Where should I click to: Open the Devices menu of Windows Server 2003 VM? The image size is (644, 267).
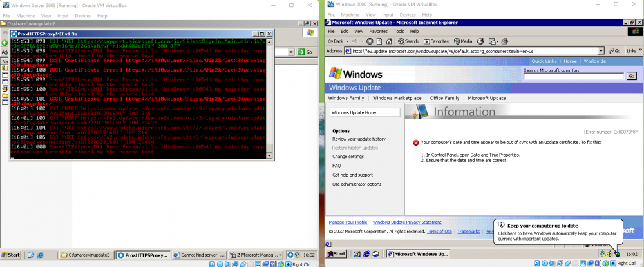(x=83, y=14)
